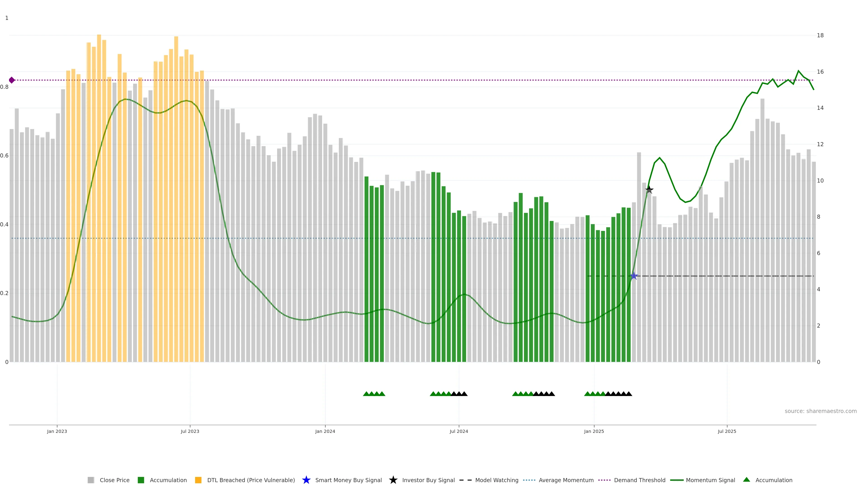
Task: Toggle the Model Watching legend entry
Action: [496, 480]
